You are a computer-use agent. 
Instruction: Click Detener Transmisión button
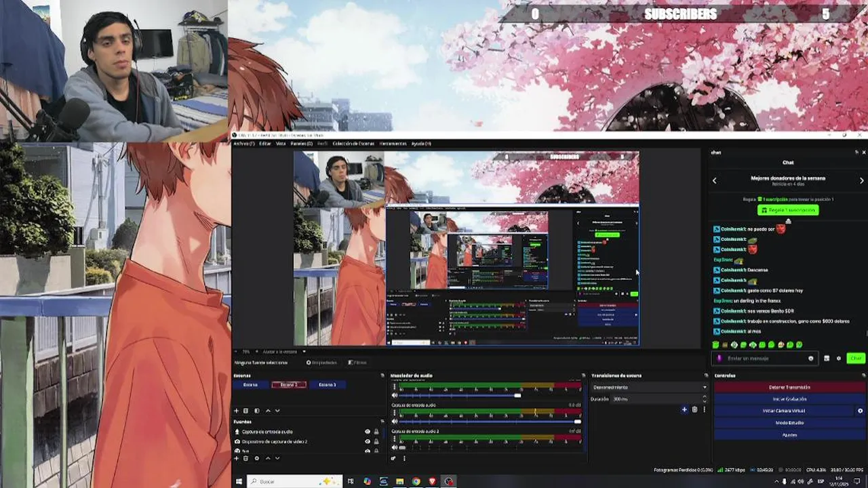click(x=790, y=387)
